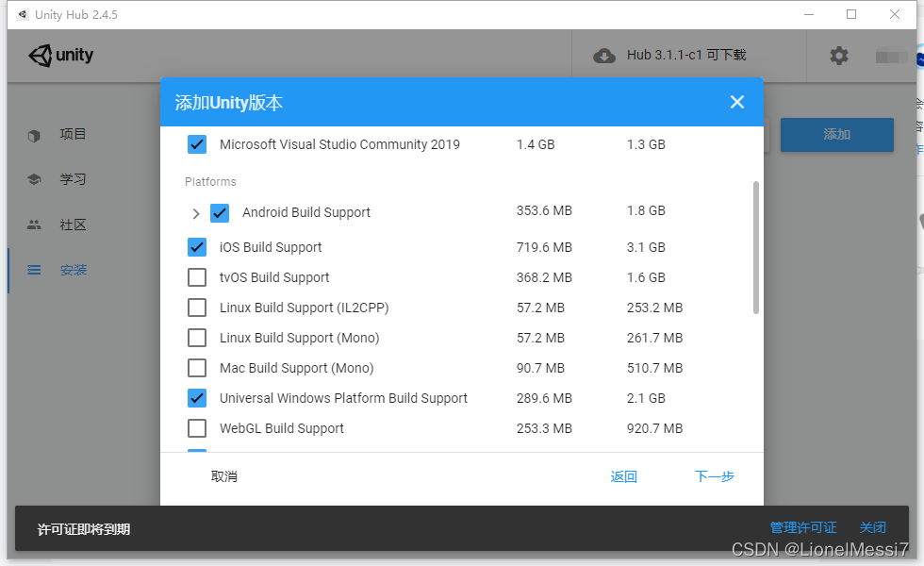This screenshot has width=924, height=566.
Task: Check Linux Build Support (IL2CPP) checkbox
Action: click(x=197, y=308)
